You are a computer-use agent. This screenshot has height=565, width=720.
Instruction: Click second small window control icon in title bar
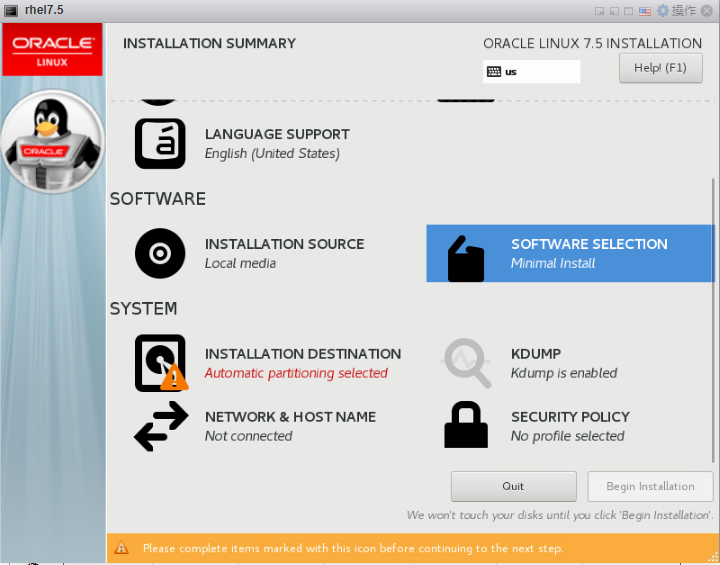click(x=614, y=11)
